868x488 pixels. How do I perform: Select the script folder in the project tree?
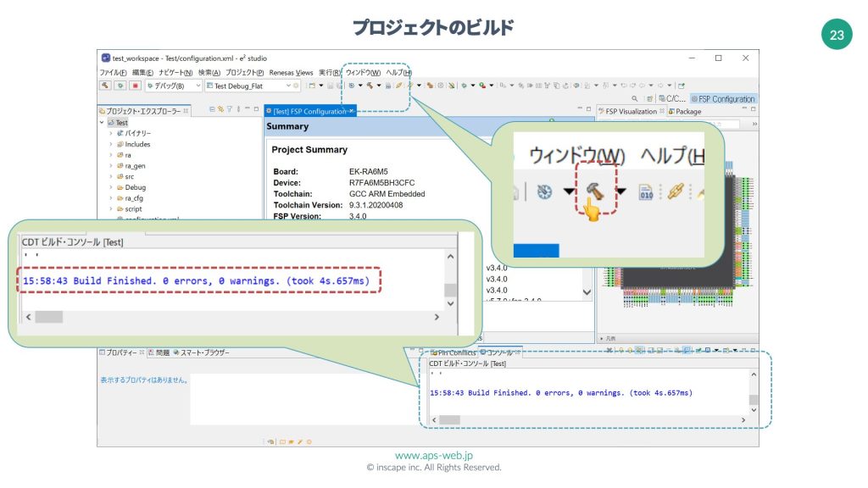click(x=129, y=209)
